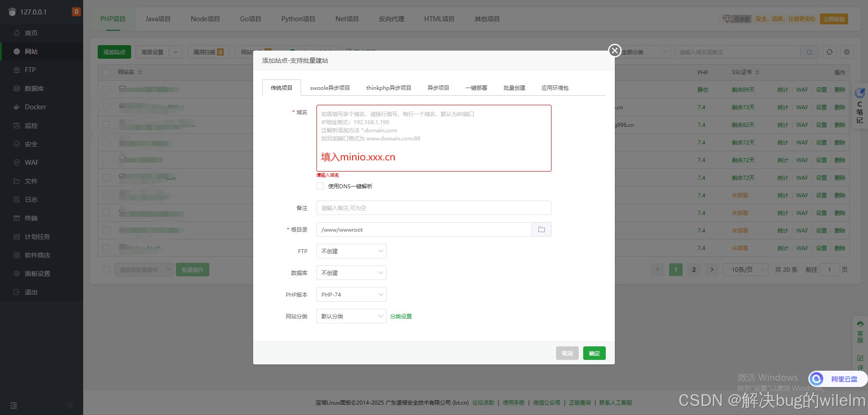Sort by the 网站名 column arrows
The height and width of the screenshot is (415, 868).
point(140,72)
